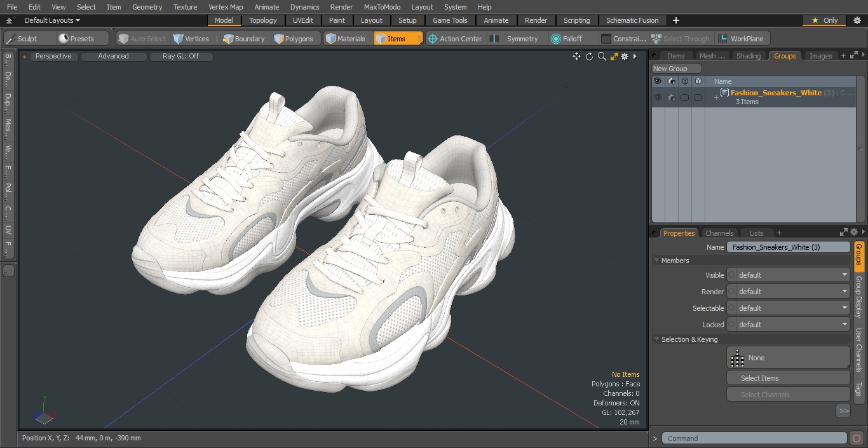Screen dimensions: 868x448
Task: Click the Fashion_Sneakers_White group icon
Action: point(724,93)
